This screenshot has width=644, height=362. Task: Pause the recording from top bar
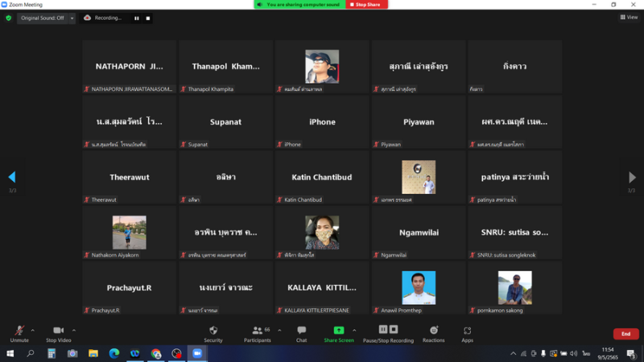click(136, 18)
